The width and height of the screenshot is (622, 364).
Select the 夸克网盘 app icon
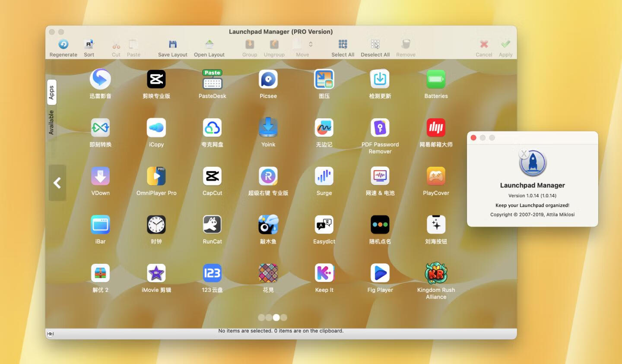point(213,128)
